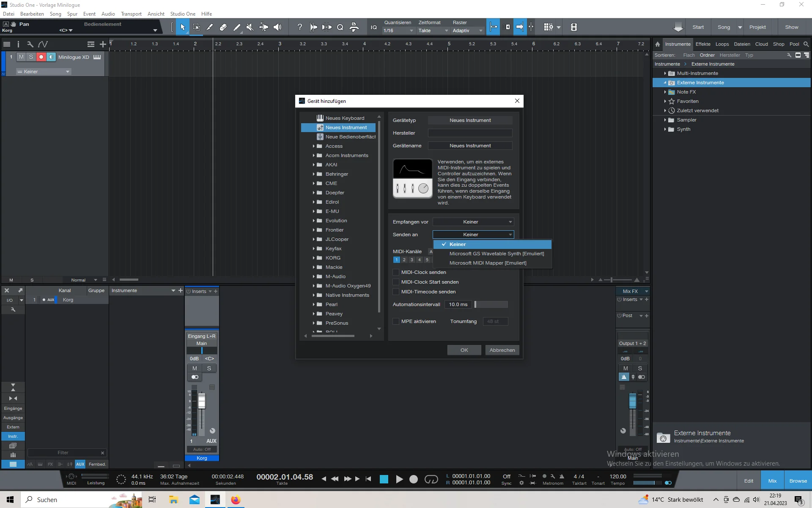Image resolution: width=812 pixels, height=508 pixels.
Task: Click the Edit button at bottom
Action: 749,481
